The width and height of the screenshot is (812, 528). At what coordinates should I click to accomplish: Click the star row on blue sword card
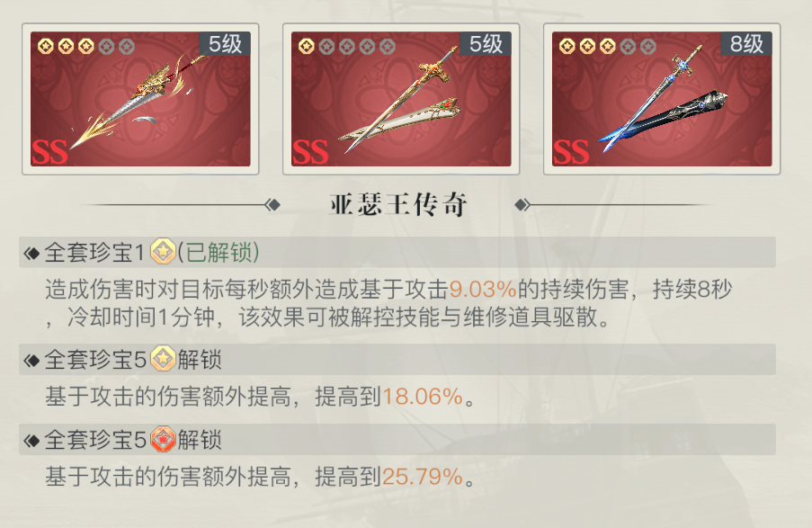608,47
